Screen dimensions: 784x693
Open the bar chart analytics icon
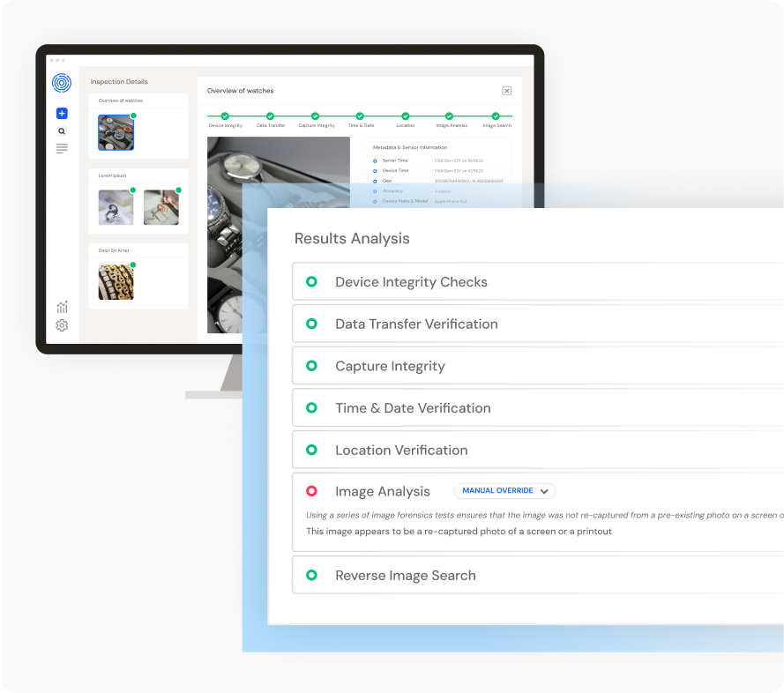[x=62, y=307]
